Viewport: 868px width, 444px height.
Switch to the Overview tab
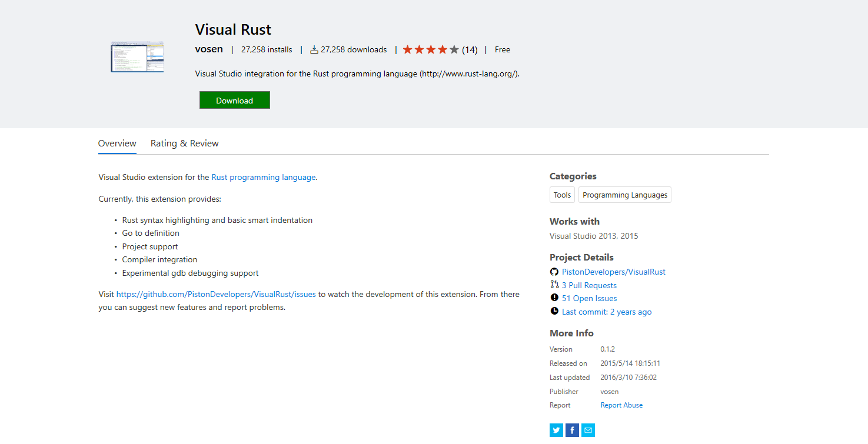pos(117,143)
